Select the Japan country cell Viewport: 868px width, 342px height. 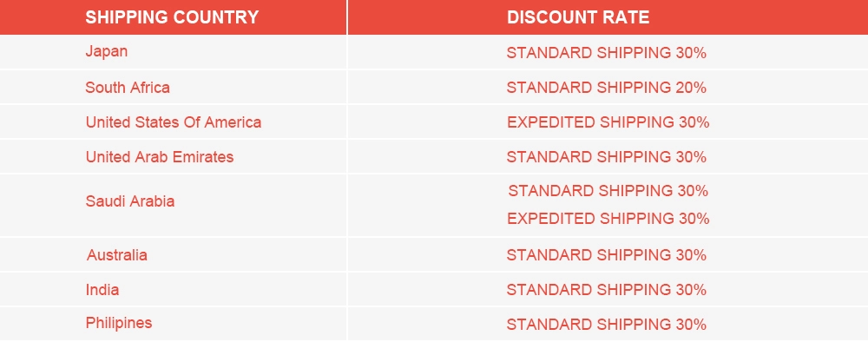(106, 51)
